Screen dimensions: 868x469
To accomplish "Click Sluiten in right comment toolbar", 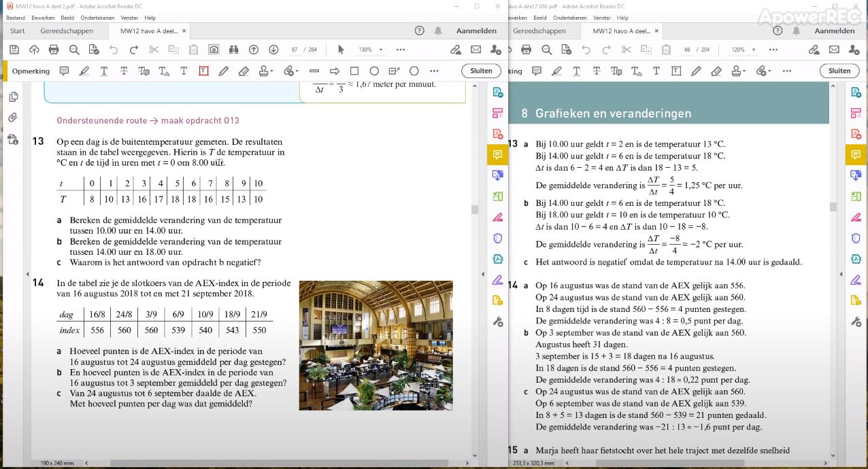I will pyautogui.click(x=839, y=71).
